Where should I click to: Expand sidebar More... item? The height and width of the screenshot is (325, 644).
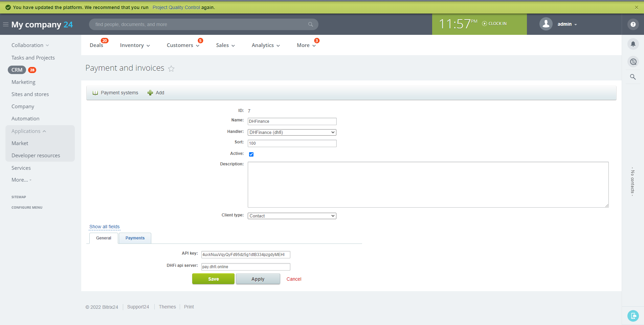click(x=21, y=180)
